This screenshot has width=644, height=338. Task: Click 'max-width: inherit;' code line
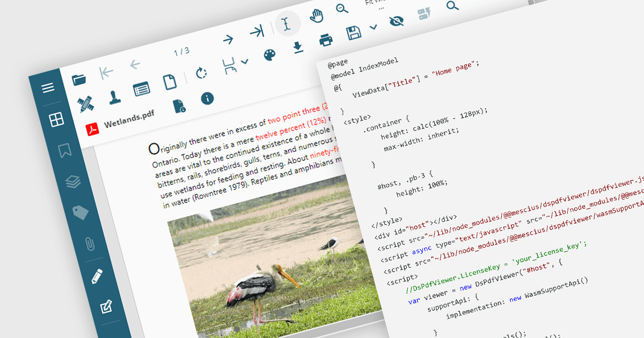pos(421,139)
